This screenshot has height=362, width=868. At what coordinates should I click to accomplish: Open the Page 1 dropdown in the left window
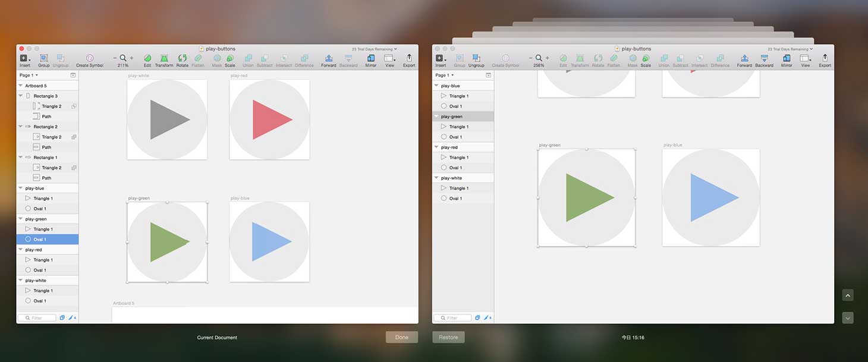click(29, 75)
